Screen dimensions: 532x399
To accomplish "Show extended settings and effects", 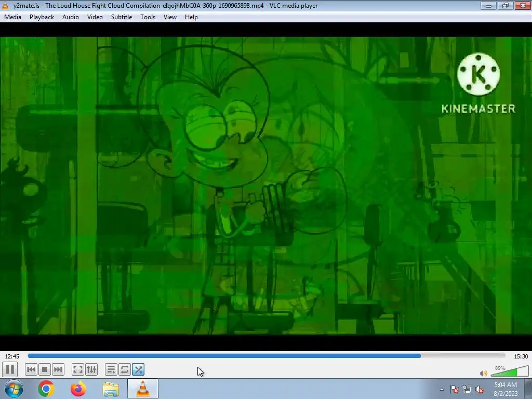I will coord(91,369).
